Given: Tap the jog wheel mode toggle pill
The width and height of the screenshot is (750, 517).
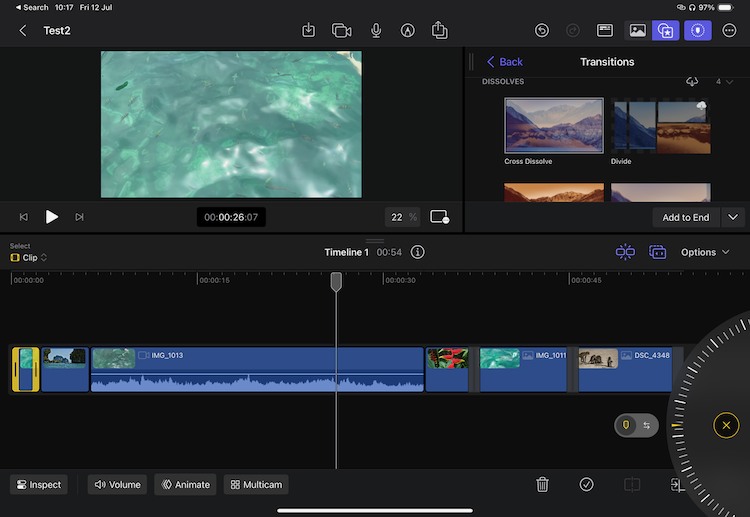Looking at the screenshot, I should (x=636, y=425).
